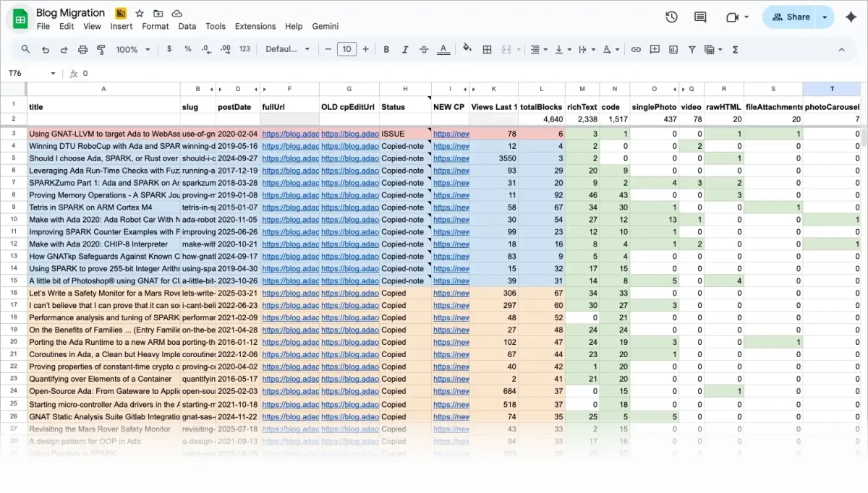Open the Share button dropdown arrow

click(823, 17)
